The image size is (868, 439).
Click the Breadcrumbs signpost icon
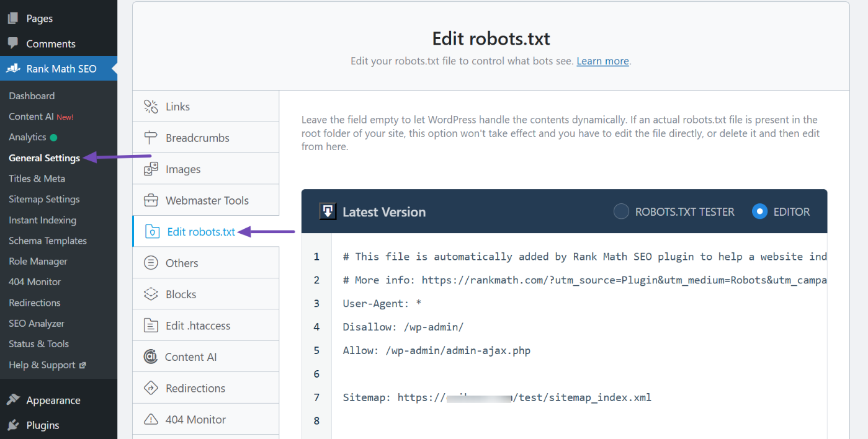click(151, 138)
